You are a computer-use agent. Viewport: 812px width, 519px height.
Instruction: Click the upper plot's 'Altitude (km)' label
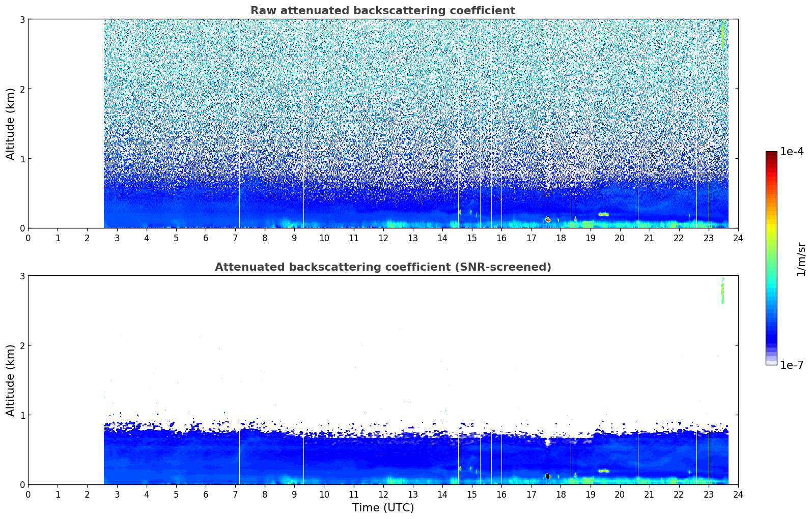(x=10, y=124)
